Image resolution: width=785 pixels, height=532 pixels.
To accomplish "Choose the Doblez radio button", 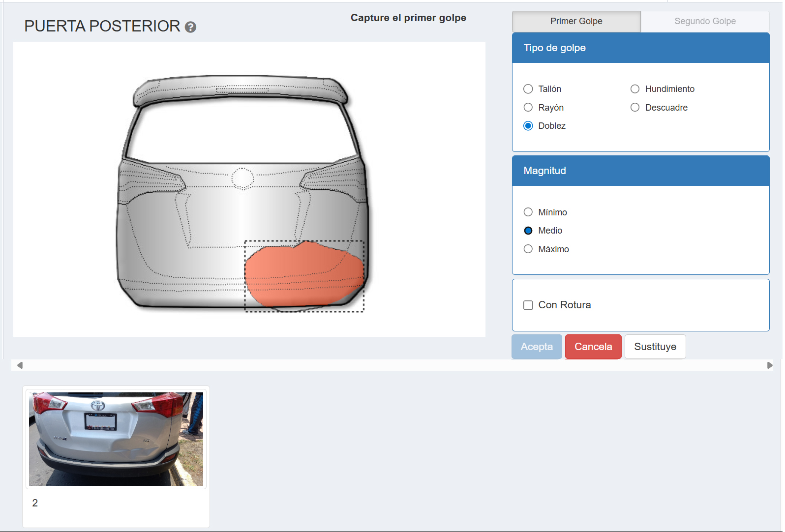I will pos(528,126).
